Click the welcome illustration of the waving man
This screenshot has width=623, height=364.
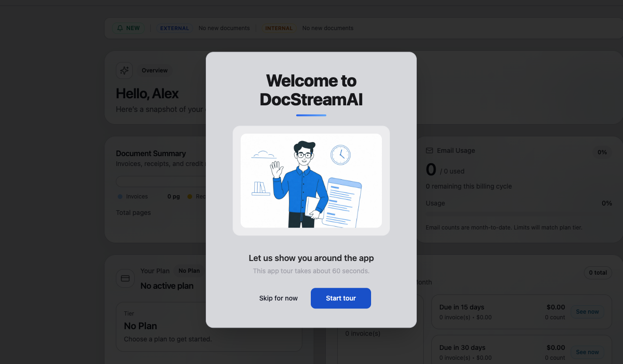(311, 181)
